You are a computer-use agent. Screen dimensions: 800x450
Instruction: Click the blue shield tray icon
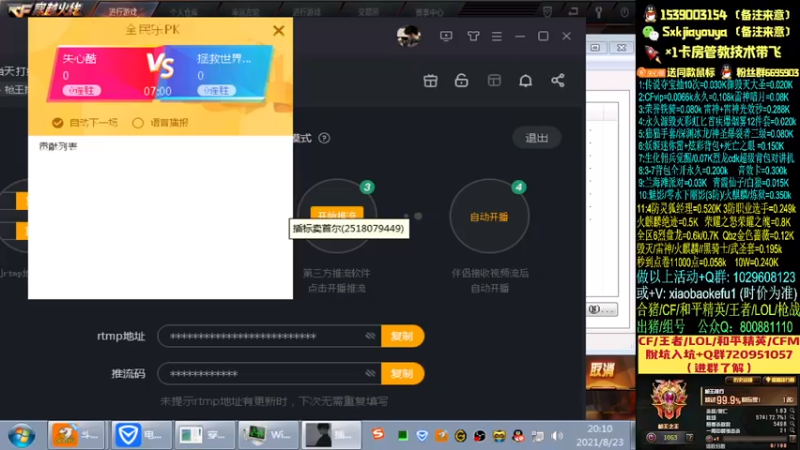point(422,435)
